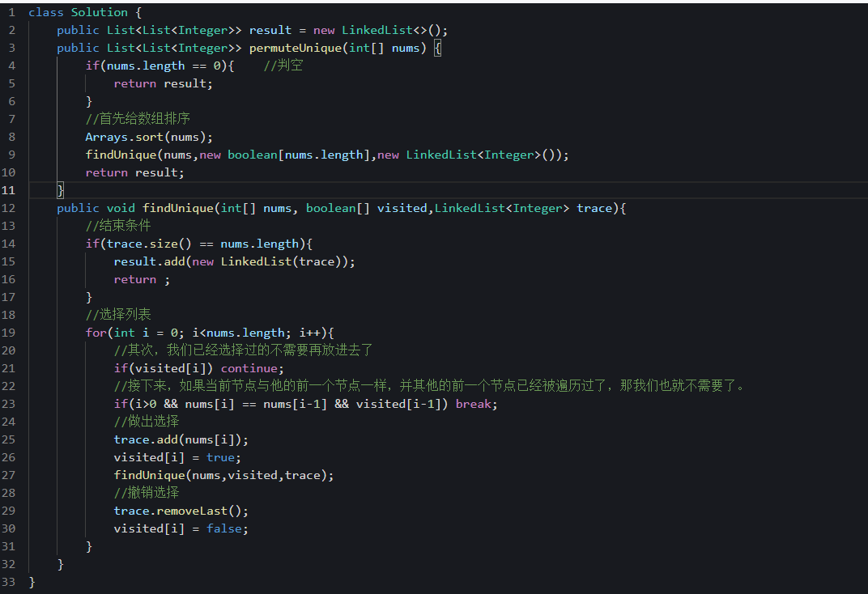Click the "visited[i] = true;" statement
868x594 pixels.
coord(177,457)
